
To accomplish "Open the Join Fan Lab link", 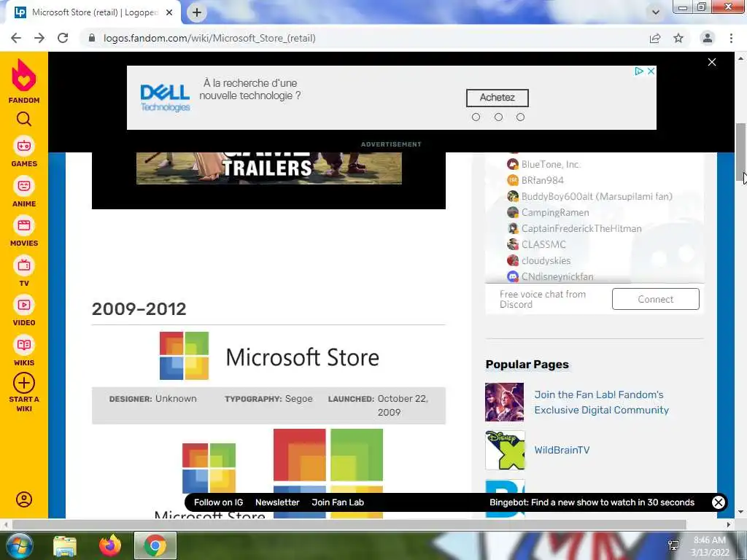I will tap(338, 502).
